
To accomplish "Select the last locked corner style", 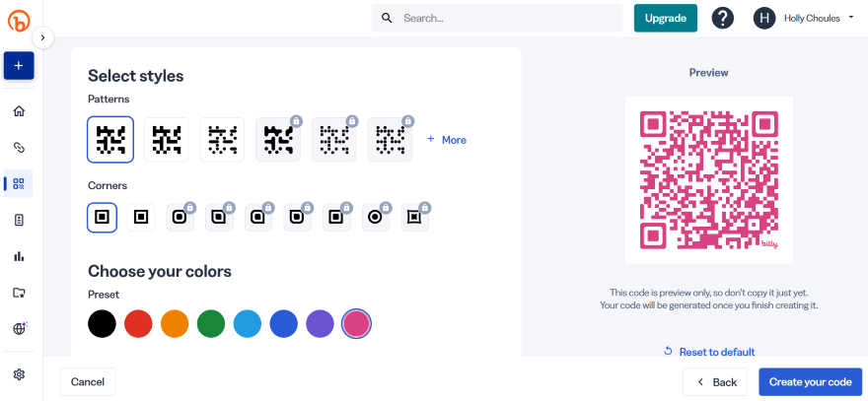I will [414, 218].
